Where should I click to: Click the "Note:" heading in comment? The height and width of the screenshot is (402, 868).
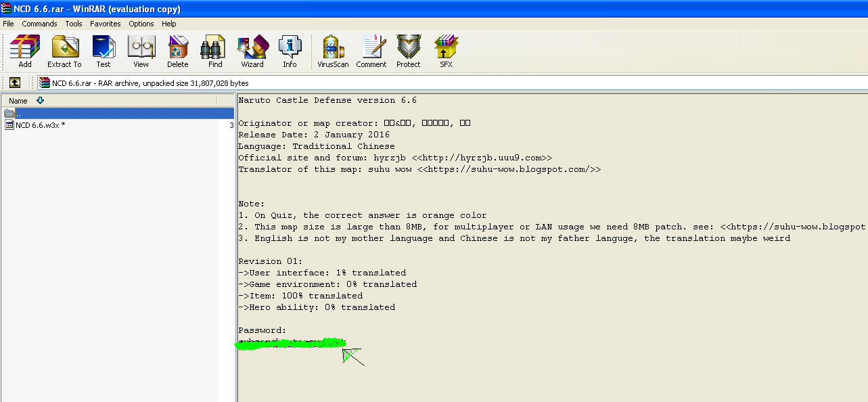coord(252,204)
